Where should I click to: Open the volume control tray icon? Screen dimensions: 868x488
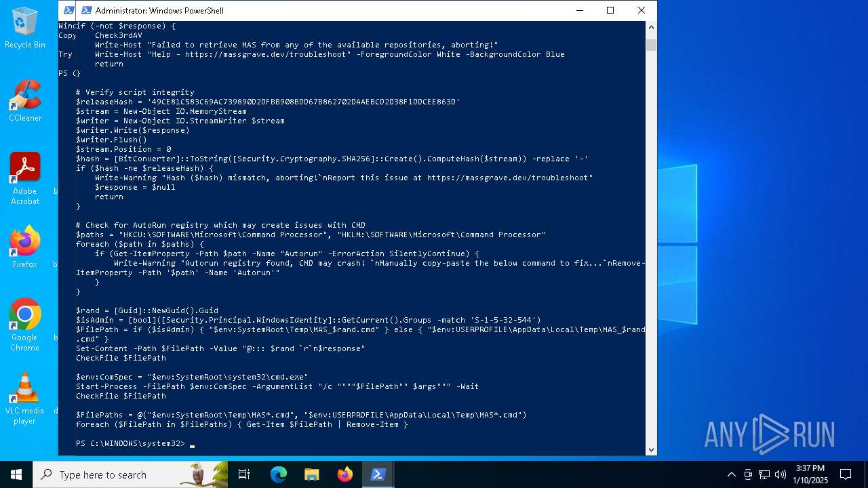(781, 474)
